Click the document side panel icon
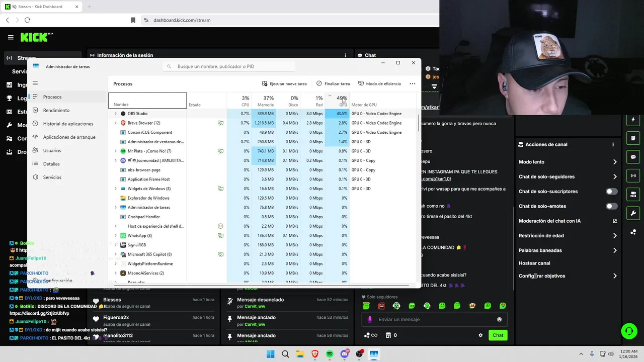 coord(633,138)
